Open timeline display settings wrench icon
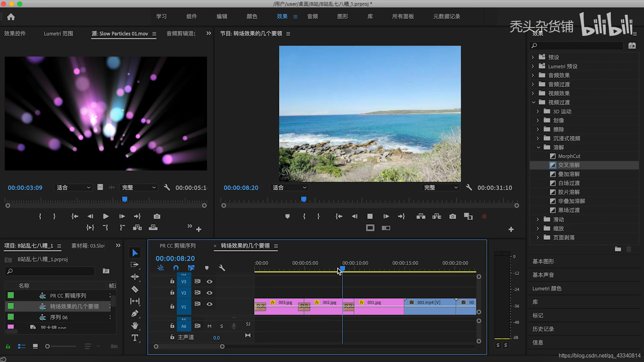The height and width of the screenshot is (362, 644). click(222, 268)
